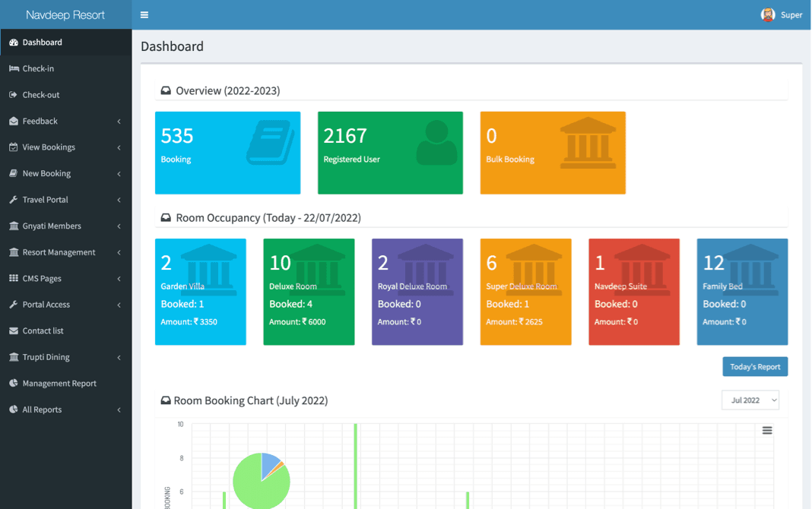Open the Resort Management menu item
This screenshot has width=812, height=509.
pyautogui.click(x=59, y=252)
